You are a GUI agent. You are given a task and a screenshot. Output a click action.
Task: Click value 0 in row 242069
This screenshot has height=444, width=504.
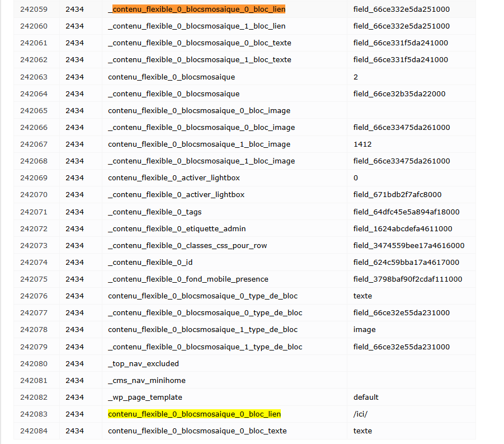(x=356, y=177)
